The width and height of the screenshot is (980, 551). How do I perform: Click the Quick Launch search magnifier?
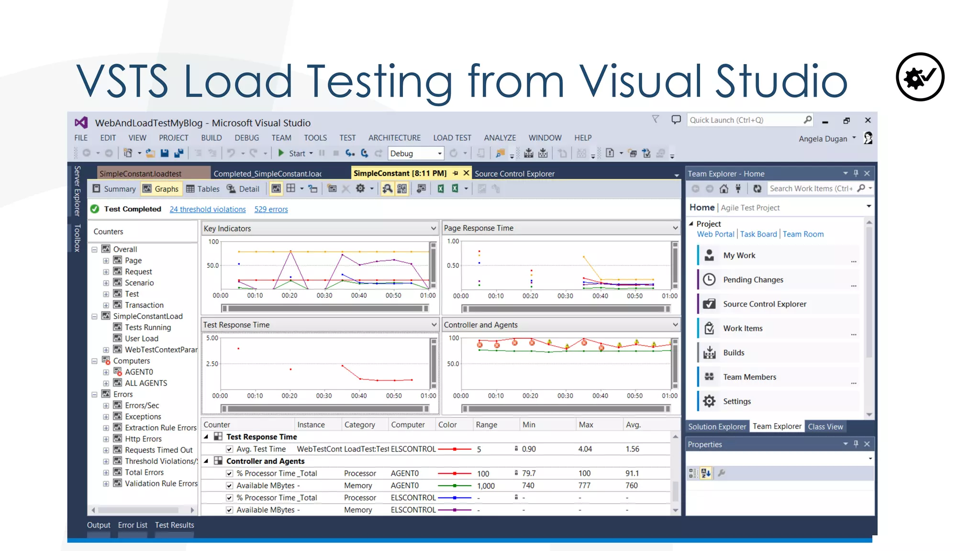pos(808,120)
